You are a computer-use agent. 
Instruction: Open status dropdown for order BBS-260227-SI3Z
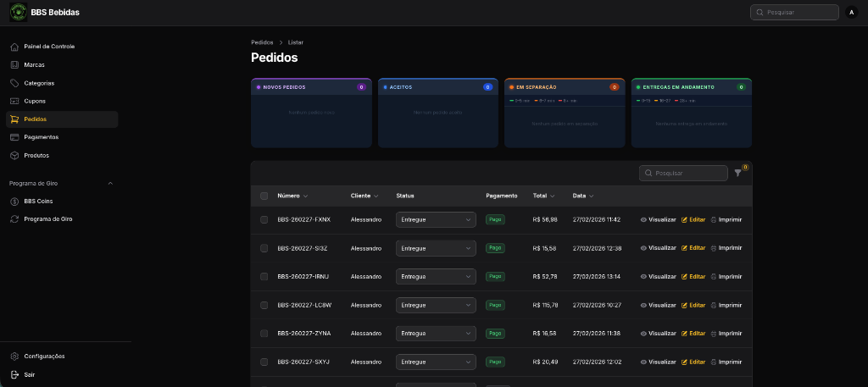436,248
